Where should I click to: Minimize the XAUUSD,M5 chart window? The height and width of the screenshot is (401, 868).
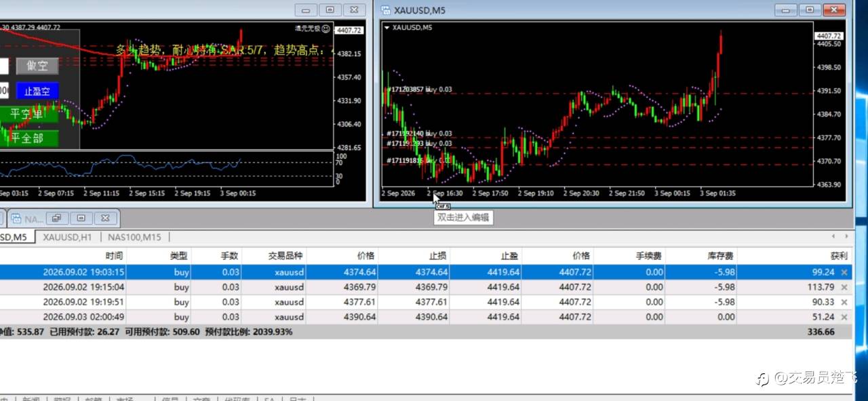pyautogui.click(x=786, y=9)
